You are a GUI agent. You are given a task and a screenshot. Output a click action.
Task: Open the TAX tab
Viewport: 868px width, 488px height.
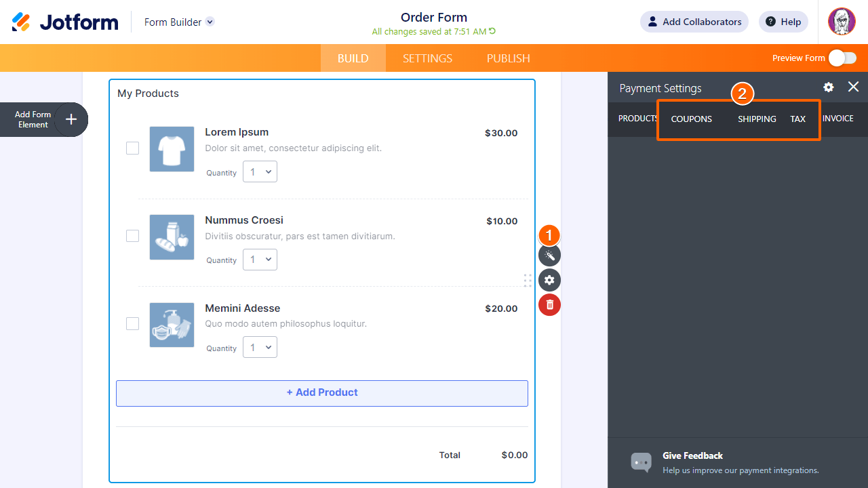[x=797, y=119]
